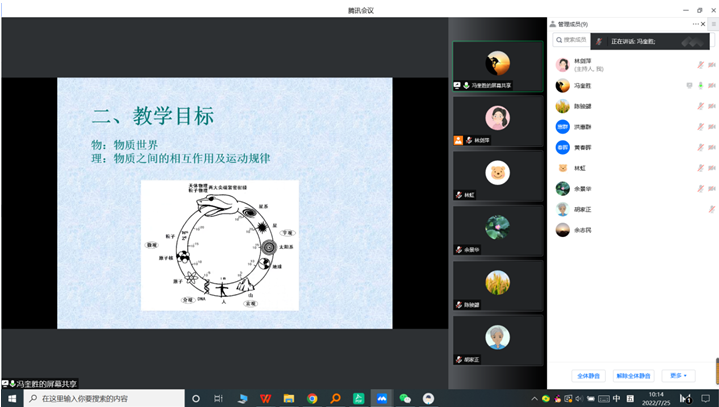
Task: Open WeChat from the taskbar
Action: point(405,398)
